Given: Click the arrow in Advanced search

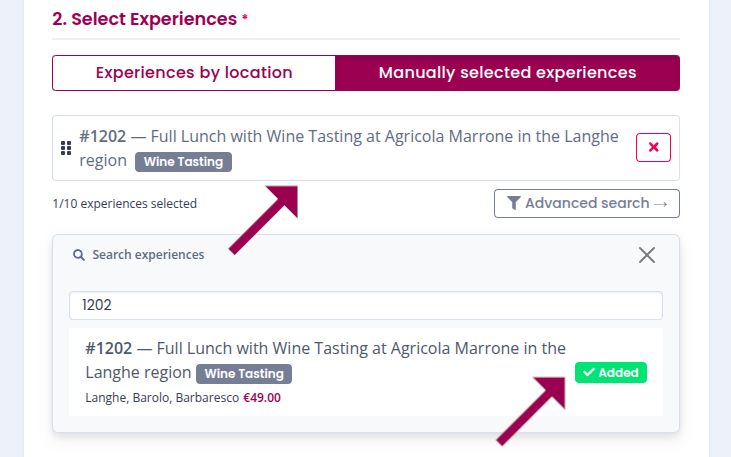Looking at the screenshot, I should tap(660, 203).
